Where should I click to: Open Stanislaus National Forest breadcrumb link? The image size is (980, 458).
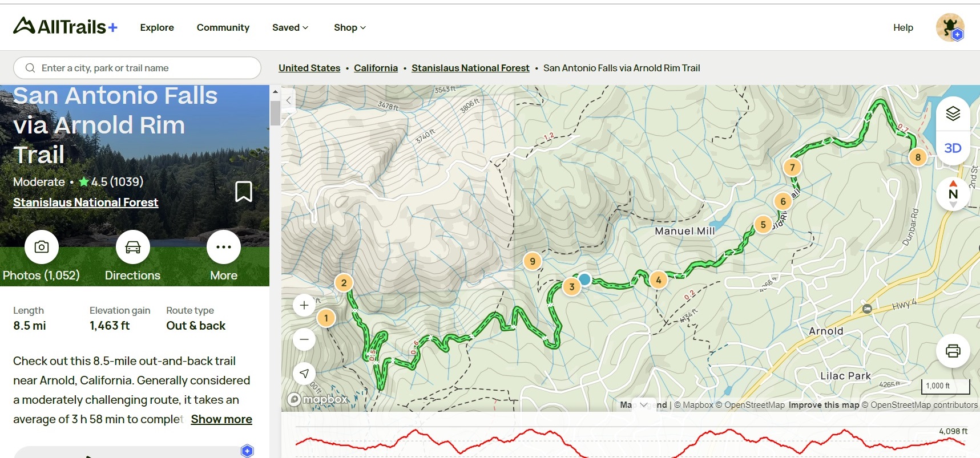[x=470, y=68]
